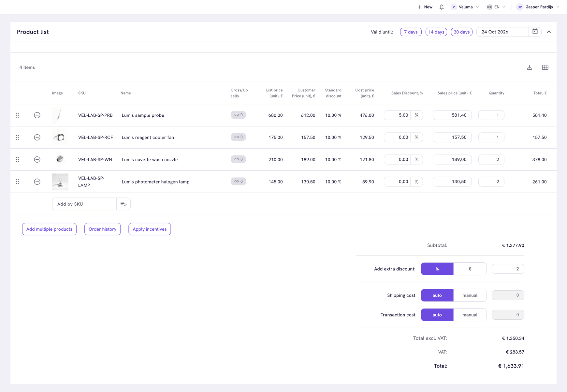Grab drag handle for VEL-LAB-SP-RCF row

pyautogui.click(x=17, y=137)
